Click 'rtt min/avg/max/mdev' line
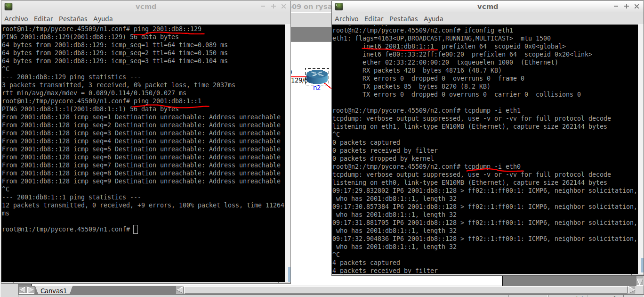Screen dimensions: 644x297 [94, 93]
